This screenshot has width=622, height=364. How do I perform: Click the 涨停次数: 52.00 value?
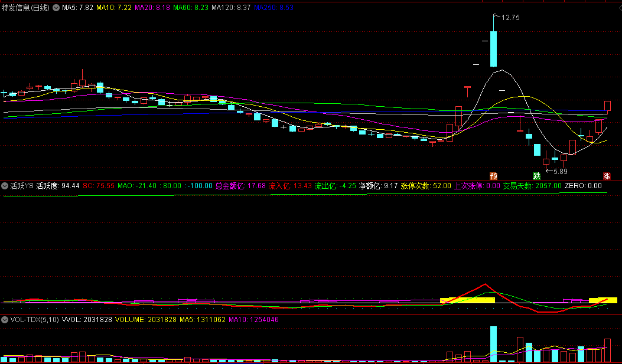click(426, 186)
